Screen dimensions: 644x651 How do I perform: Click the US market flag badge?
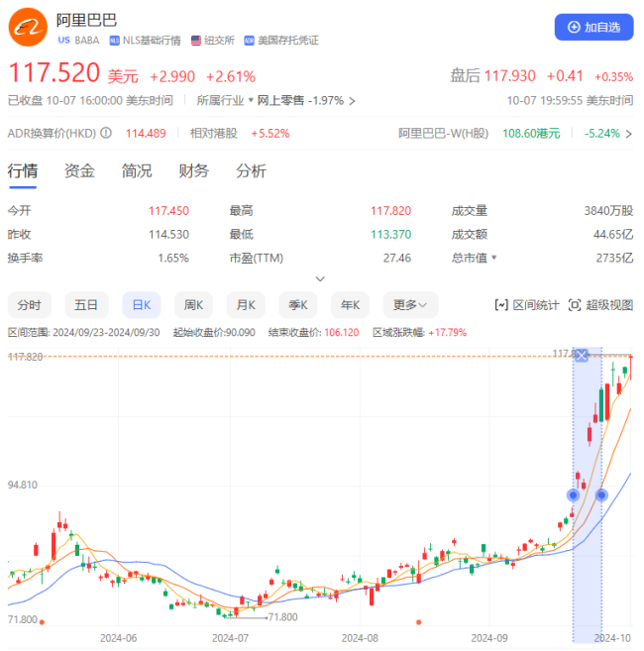tap(63, 41)
